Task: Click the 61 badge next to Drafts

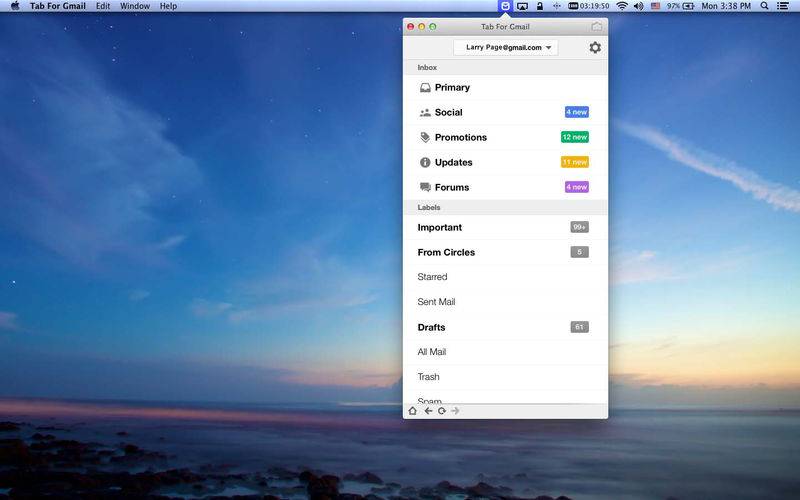Action: tap(580, 327)
